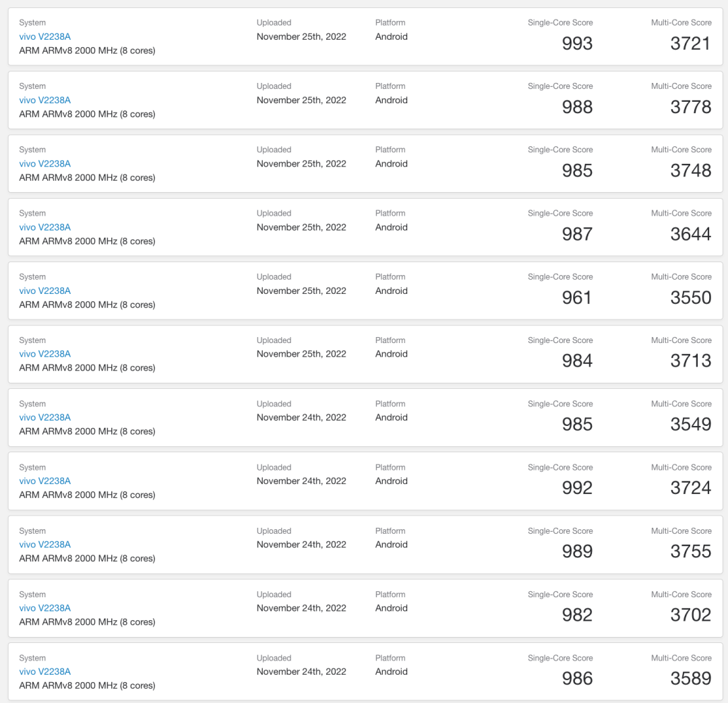The image size is (728, 703).
Task: Open vivo V2238A link with multi-core 3589
Action: [x=44, y=671]
